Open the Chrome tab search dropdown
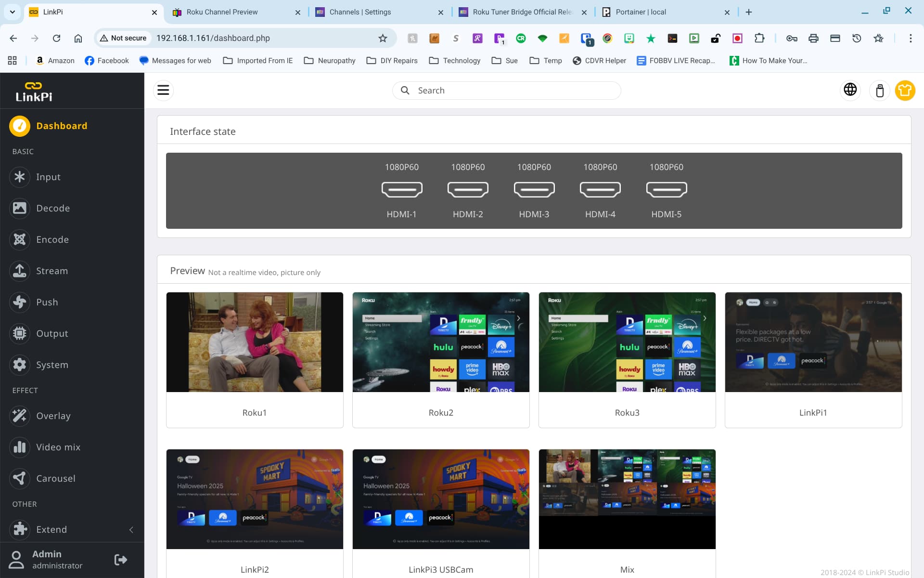This screenshot has width=924, height=578. 12,12
